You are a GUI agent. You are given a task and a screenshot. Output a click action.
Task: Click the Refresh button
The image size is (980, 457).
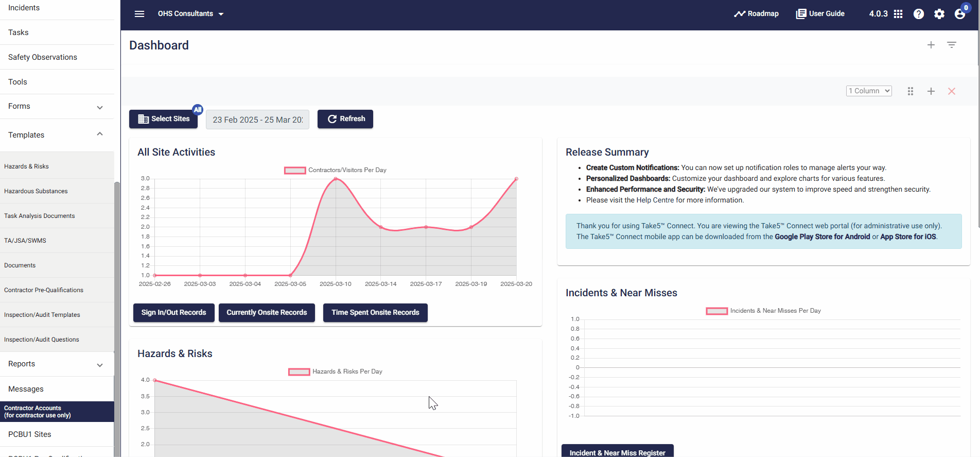point(345,119)
